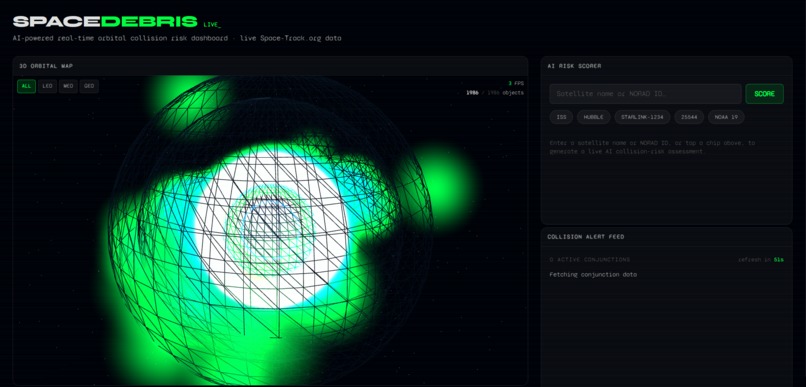Select the ALL orbit filter
The width and height of the screenshot is (806, 387).
click(26, 86)
